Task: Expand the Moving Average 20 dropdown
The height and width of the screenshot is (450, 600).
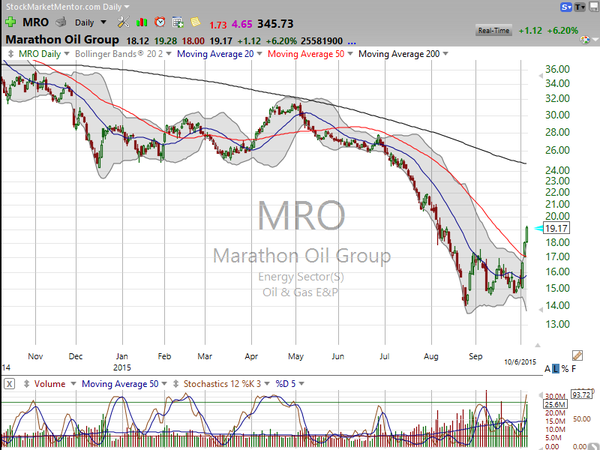Action: click(259, 54)
